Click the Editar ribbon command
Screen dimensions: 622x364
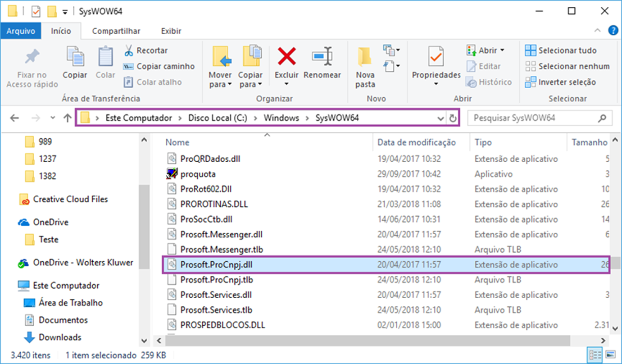click(483, 66)
